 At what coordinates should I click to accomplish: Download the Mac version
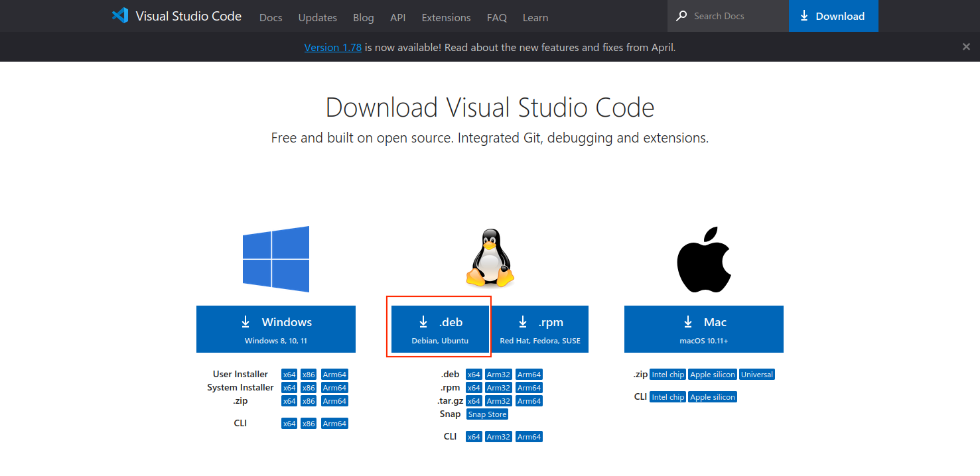click(704, 329)
